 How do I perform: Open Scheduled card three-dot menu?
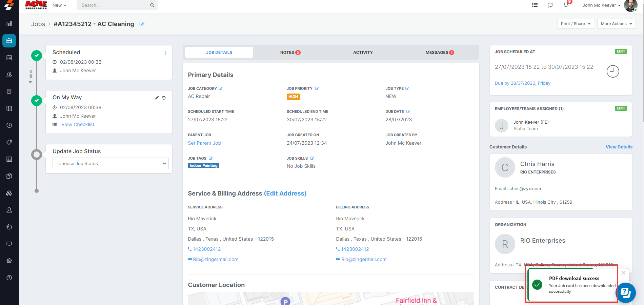tap(165, 53)
